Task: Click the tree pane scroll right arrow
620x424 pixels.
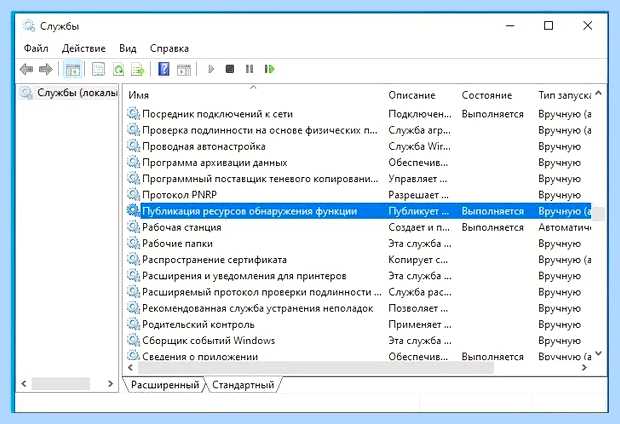Action: click(110, 384)
